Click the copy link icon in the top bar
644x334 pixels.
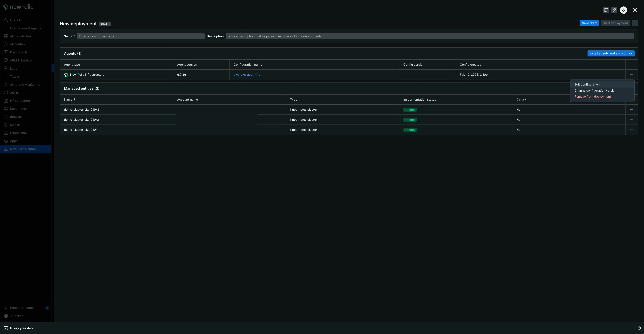click(614, 10)
